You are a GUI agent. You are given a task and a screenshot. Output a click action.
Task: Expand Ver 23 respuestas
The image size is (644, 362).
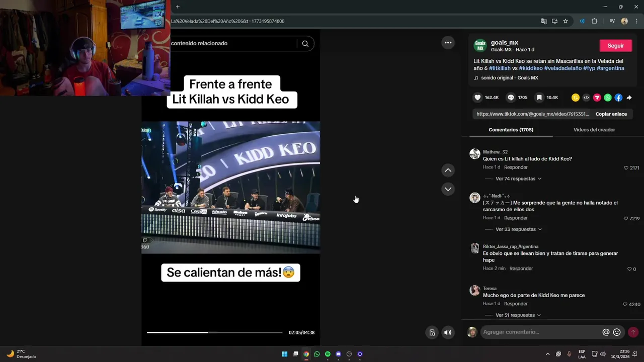click(x=518, y=229)
